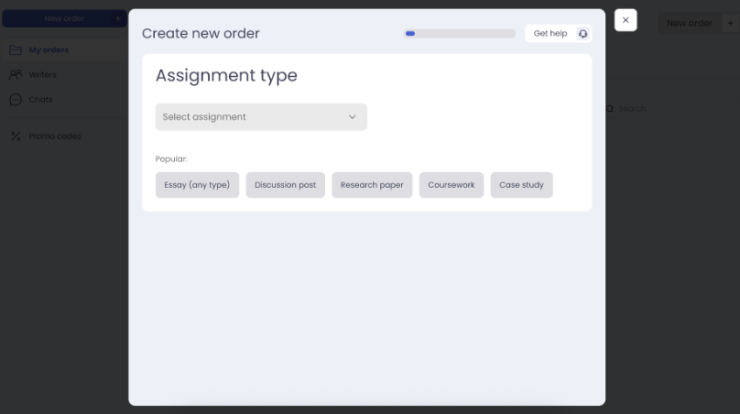The image size is (740, 414).
Task: Click the headset icon beside Get help
Action: (583, 34)
